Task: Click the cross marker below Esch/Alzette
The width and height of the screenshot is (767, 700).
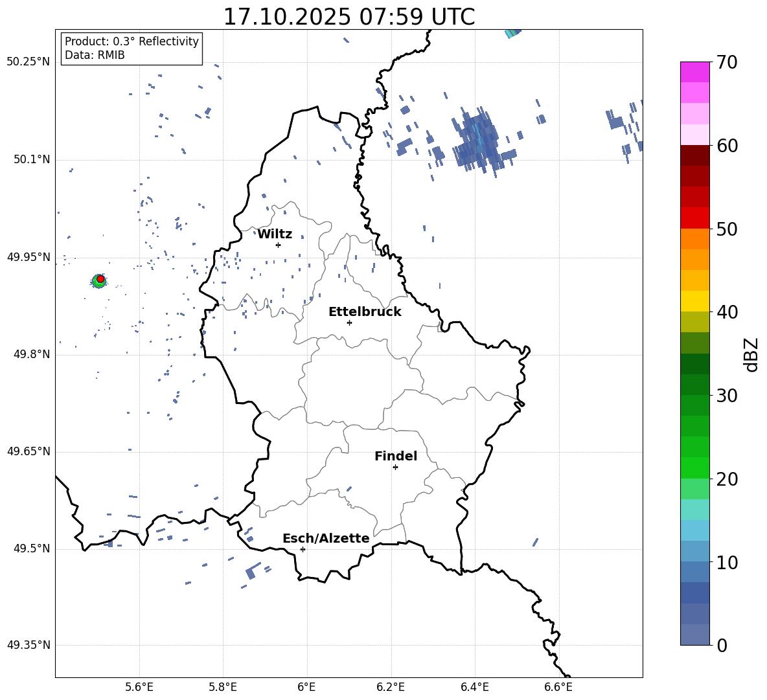Action: click(x=303, y=549)
